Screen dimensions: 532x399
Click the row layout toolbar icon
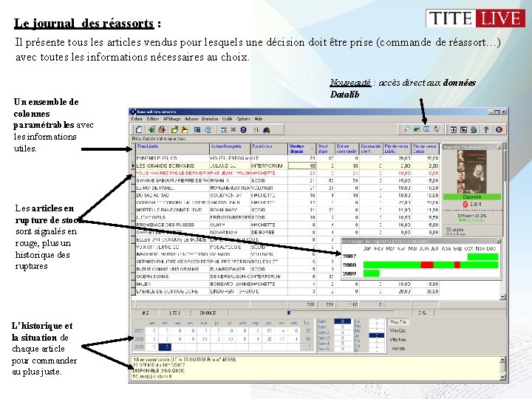click(x=224, y=129)
